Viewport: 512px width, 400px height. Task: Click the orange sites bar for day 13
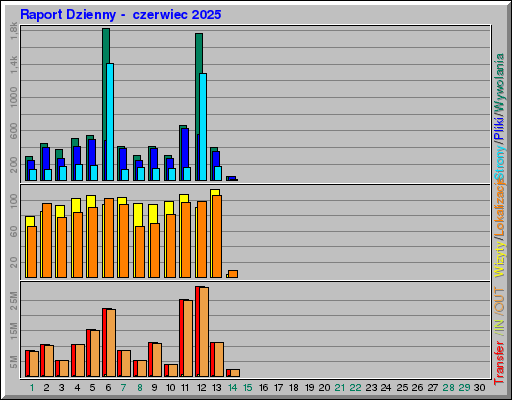pyautogui.click(x=217, y=236)
